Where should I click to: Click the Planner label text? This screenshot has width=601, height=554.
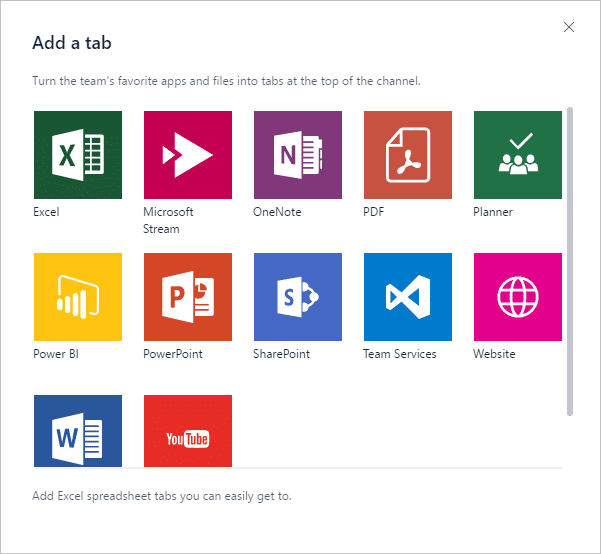pyautogui.click(x=493, y=212)
